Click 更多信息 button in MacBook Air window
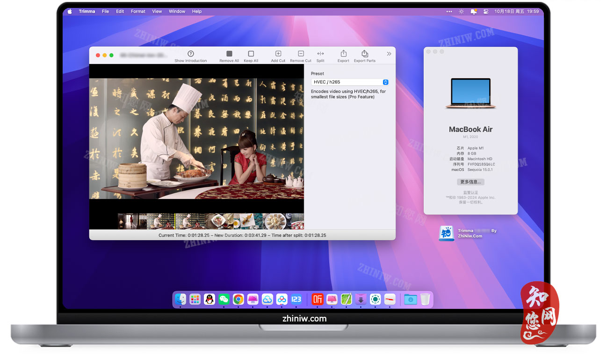Viewport: 607px width, 364px height. click(x=470, y=182)
